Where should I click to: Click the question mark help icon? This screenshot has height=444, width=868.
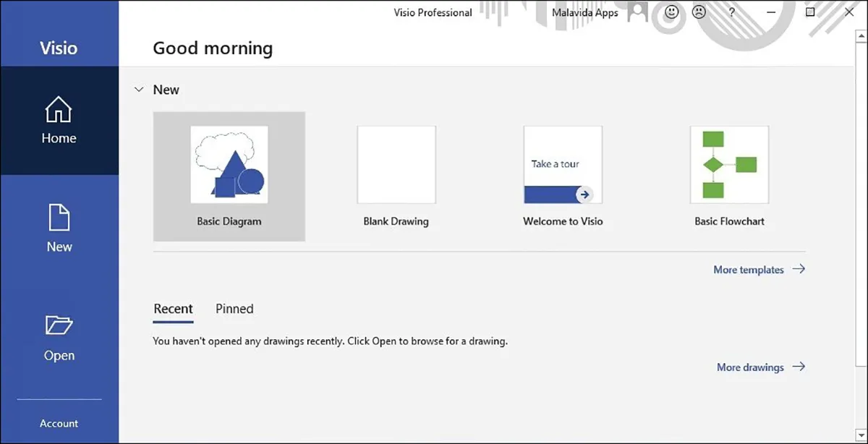pyautogui.click(x=732, y=12)
